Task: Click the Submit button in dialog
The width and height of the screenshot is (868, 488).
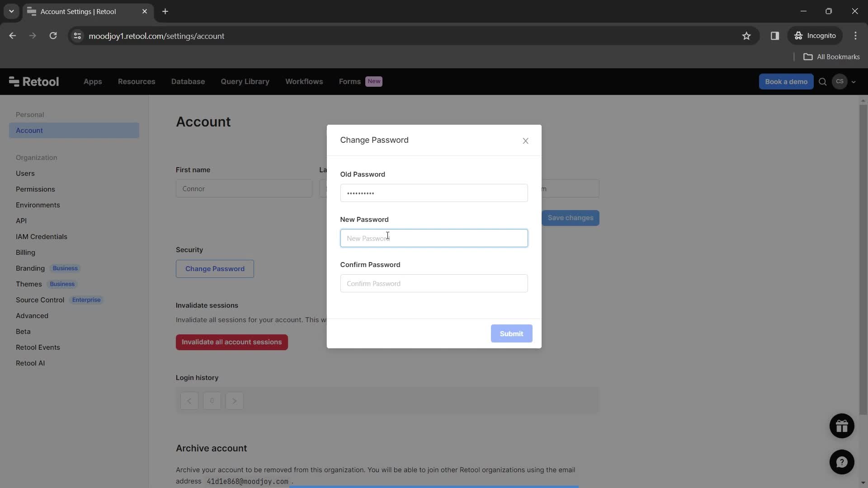Action: point(511,333)
